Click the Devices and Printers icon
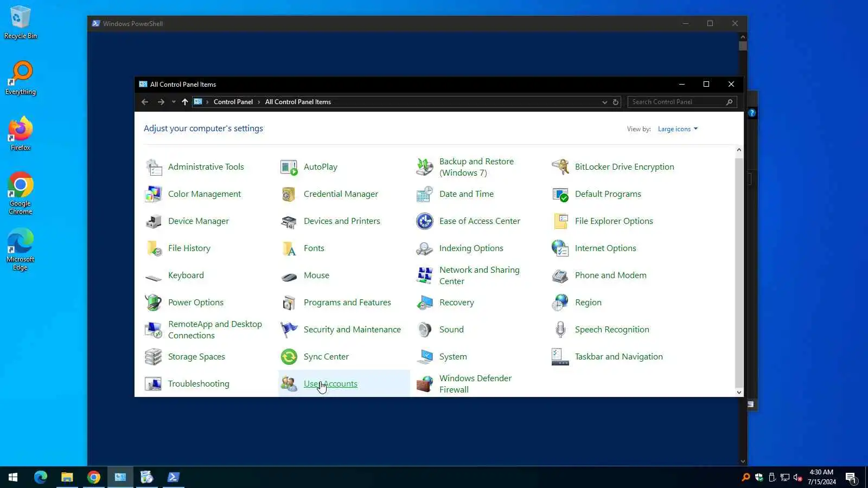The width and height of the screenshot is (868, 488). tap(289, 221)
